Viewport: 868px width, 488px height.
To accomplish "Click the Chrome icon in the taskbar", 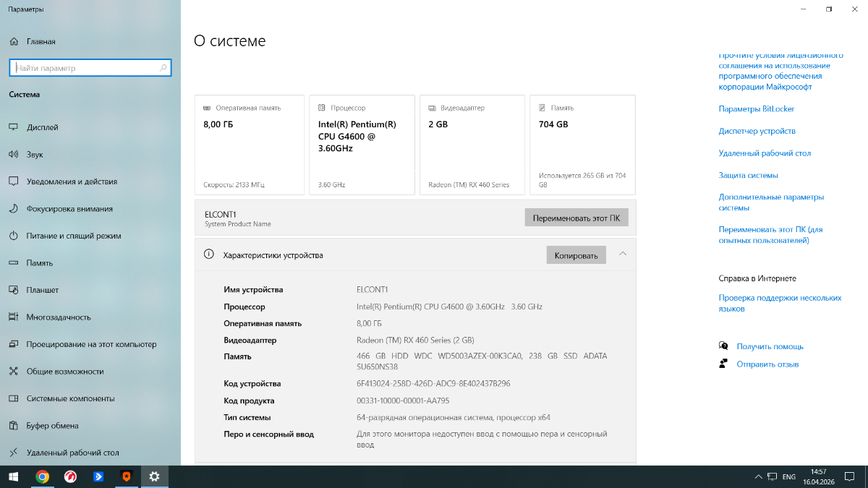I will (x=43, y=476).
